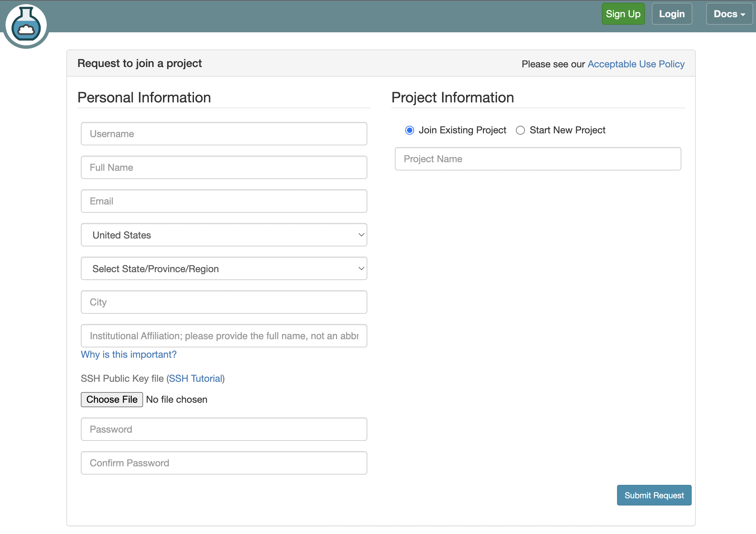
Task: Expand the Select State/Province/Region dropdown
Action: click(x=224, y=268)
